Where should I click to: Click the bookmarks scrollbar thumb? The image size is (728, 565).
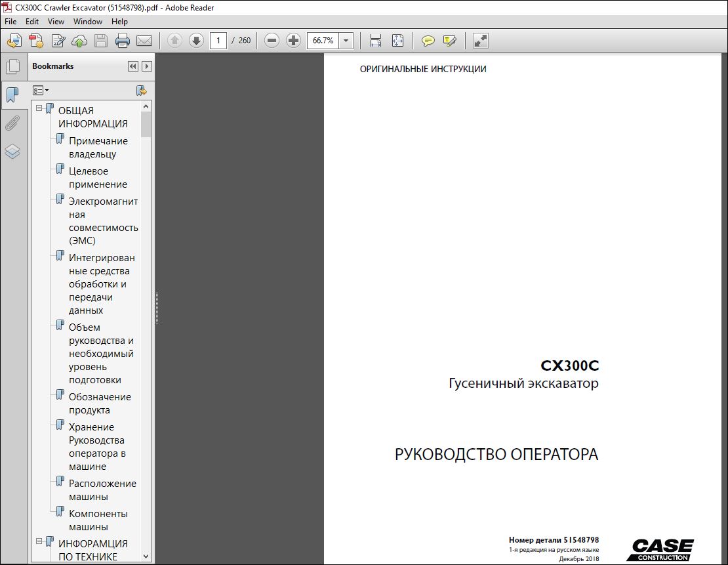pyautogui.click(x=146, y=125)
